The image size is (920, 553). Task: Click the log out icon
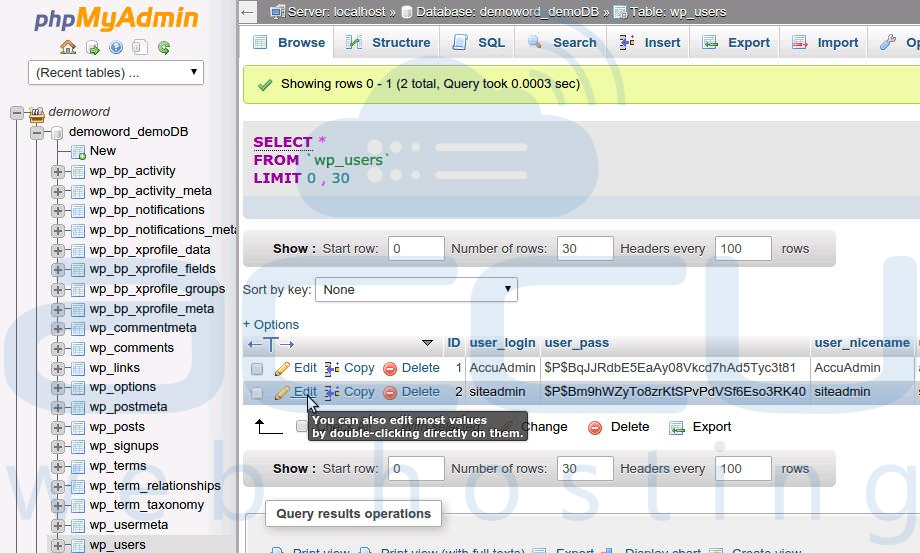92,48
